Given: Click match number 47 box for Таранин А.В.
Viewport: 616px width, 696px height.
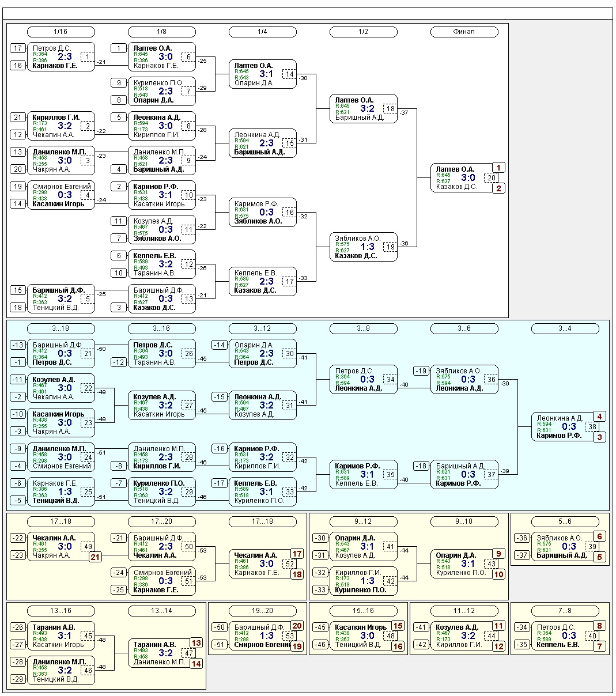Looking at the screenshot, I should click(x=188, y=653).
